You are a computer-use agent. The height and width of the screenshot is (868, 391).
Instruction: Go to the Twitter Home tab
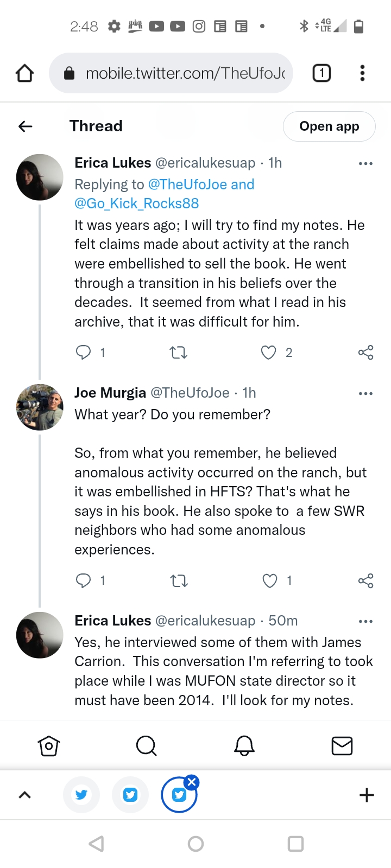49,746
